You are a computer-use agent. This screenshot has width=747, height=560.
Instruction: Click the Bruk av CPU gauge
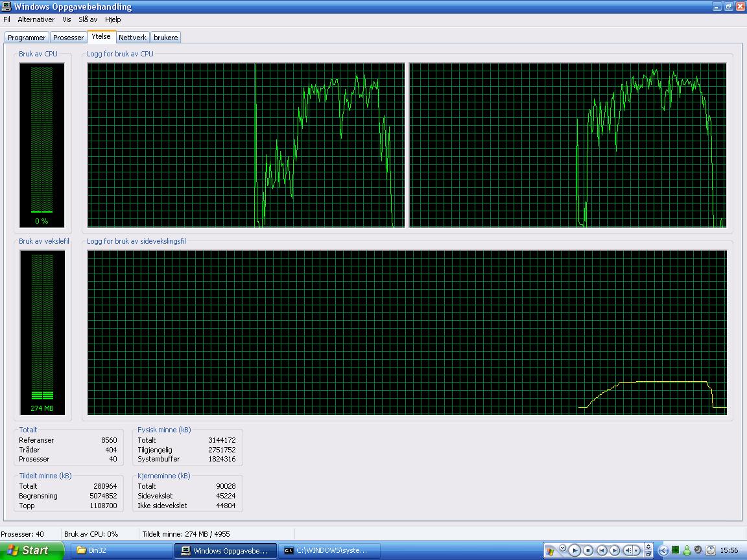(42, 145)
